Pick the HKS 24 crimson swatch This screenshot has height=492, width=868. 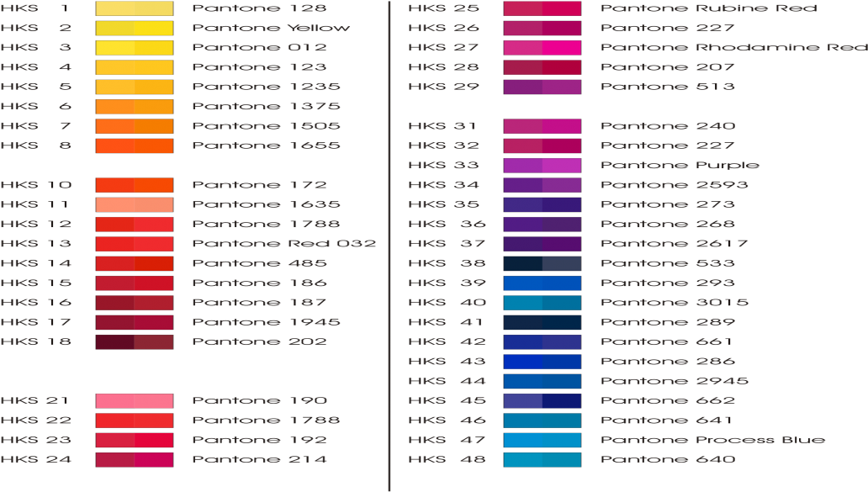pyautogui.click(x=135, y=459)
